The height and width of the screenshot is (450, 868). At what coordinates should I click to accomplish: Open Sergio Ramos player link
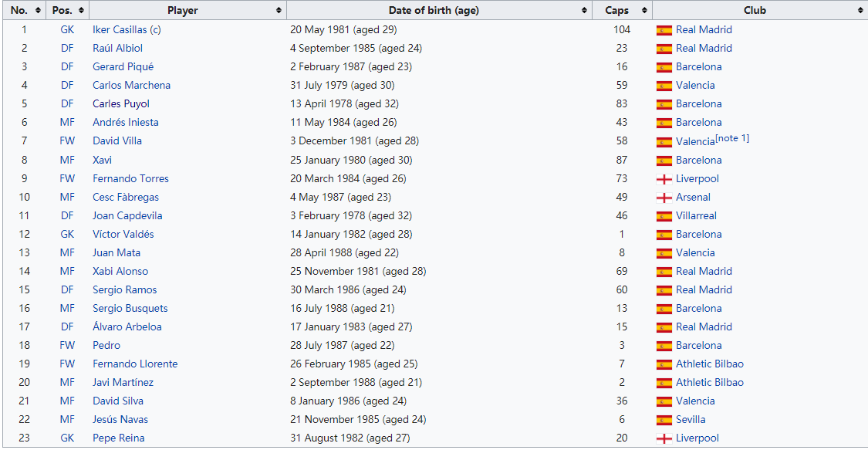click(x=124, y=289)
